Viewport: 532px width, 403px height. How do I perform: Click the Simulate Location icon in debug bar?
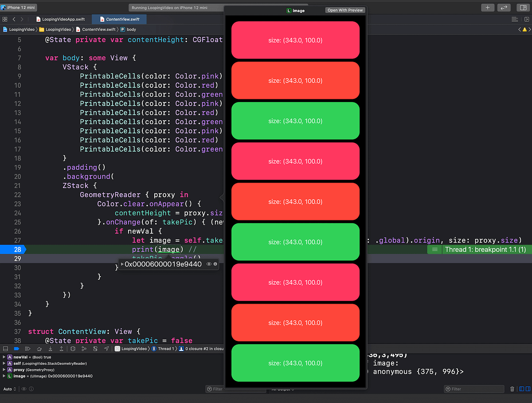(x=106, y=349)
